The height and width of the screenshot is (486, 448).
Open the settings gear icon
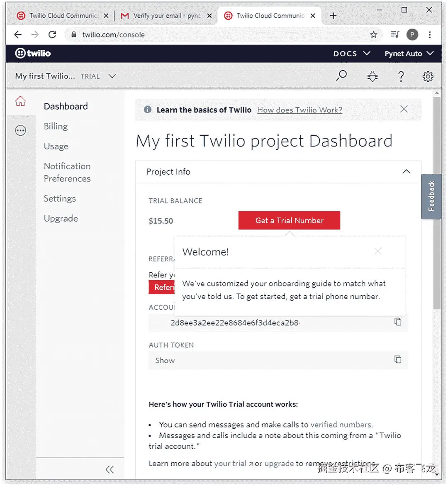tap(428, 76)
